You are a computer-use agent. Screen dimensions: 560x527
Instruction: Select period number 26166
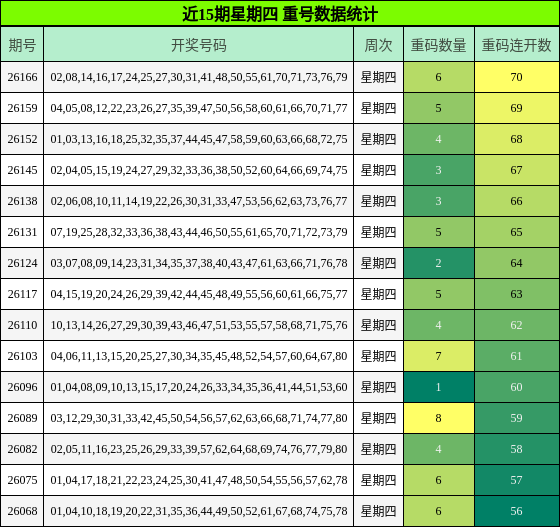point(22,77)
